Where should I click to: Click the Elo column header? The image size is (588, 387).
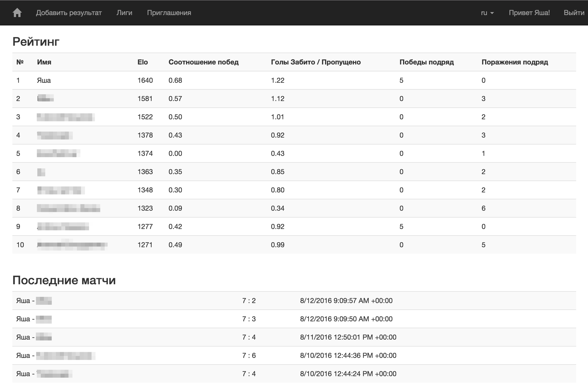point(143,62)
